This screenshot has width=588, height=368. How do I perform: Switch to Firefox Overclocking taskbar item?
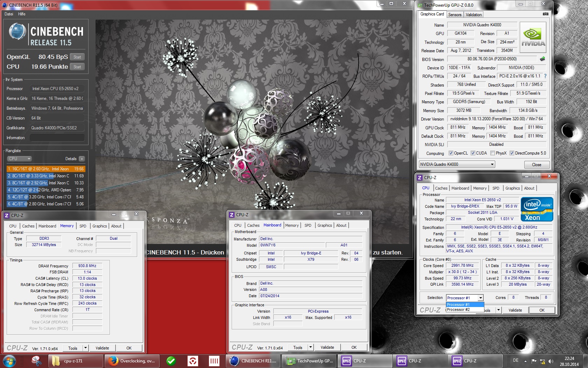click(132, 361)
